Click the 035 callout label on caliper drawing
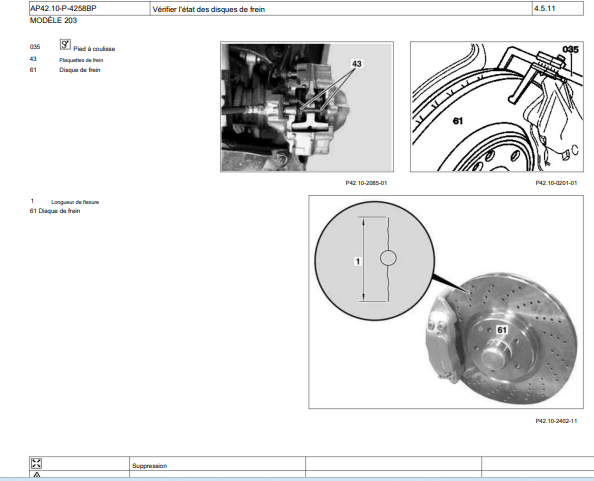 pyautogui.click(x=571, y=49)
